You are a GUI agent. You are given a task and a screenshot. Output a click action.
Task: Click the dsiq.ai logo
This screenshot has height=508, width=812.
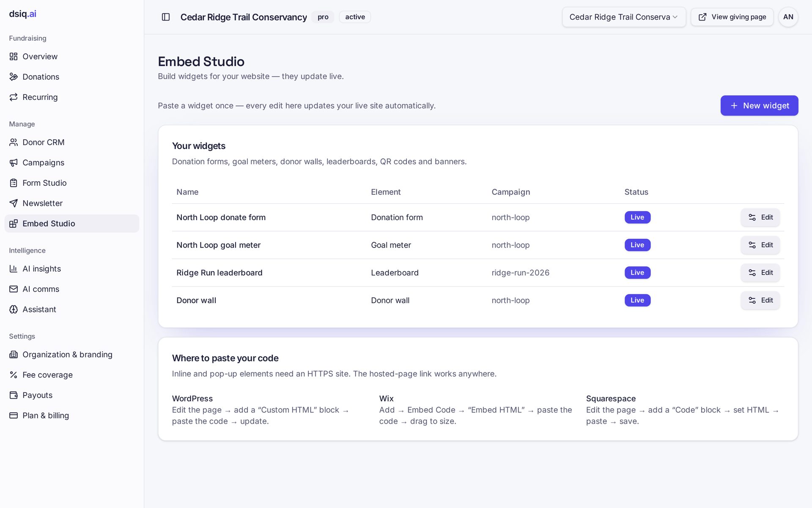coord(23,14)
